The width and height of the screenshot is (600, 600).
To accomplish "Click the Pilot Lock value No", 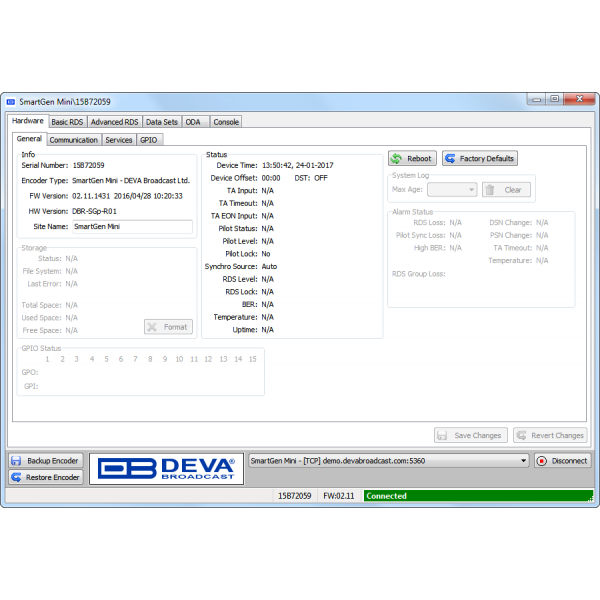I will [266, 254].
